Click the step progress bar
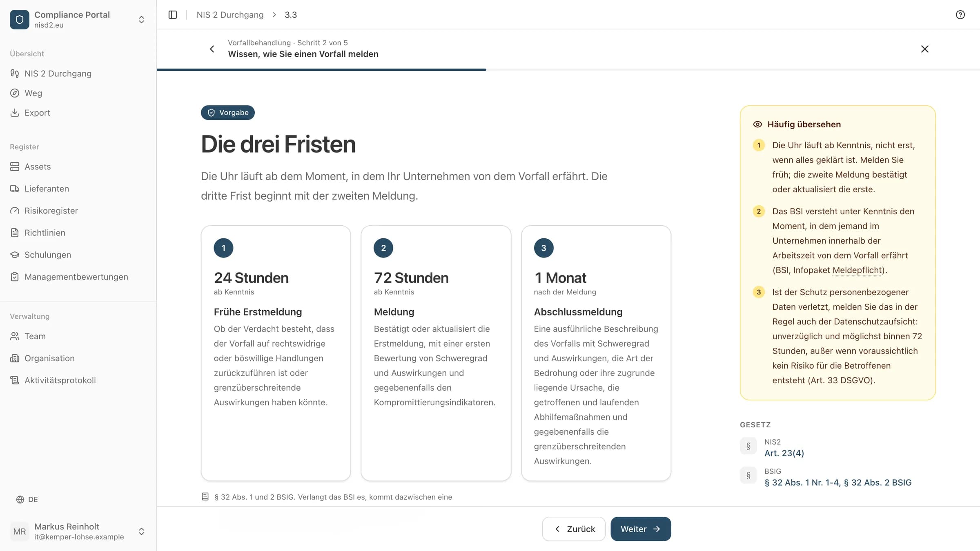 tap(568, 70)
